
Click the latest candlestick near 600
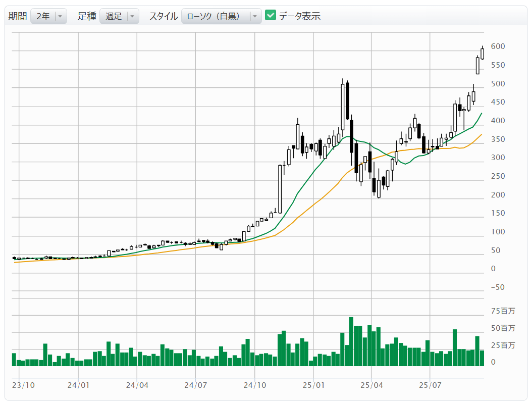pos(482,54)
